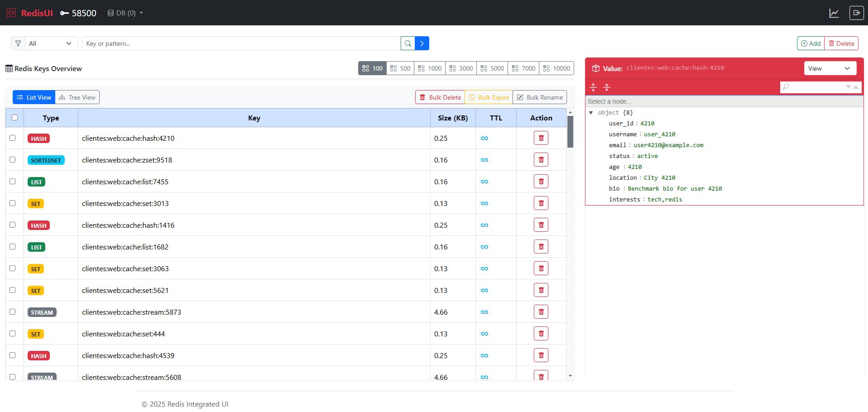Click the Bulk Delete button
Screen dimensions: 868x412
tap(440, 97)
